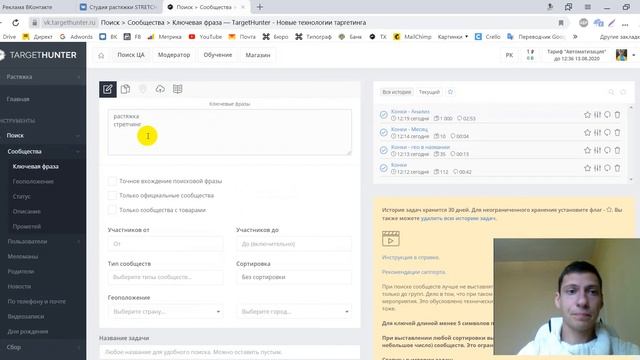Select the edit task form icon
This screenshot has width=640, height=360.
(x=108, y=89)
